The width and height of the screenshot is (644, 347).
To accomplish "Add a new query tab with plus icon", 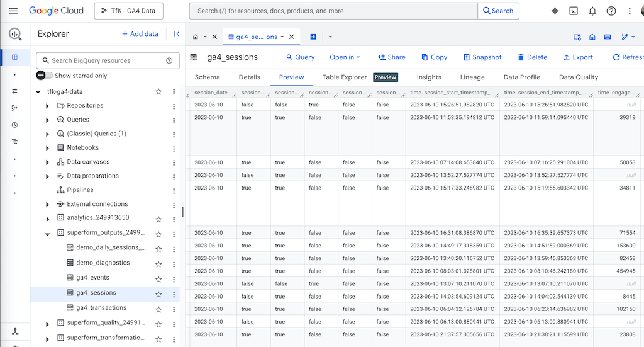I will pos(313,37).
